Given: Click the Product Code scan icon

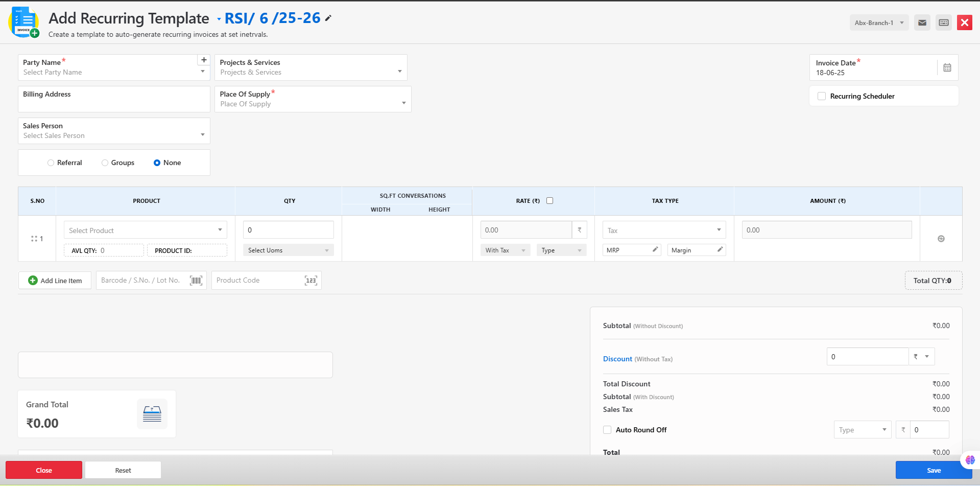Looking at the screenshot, I should [310, 281].
